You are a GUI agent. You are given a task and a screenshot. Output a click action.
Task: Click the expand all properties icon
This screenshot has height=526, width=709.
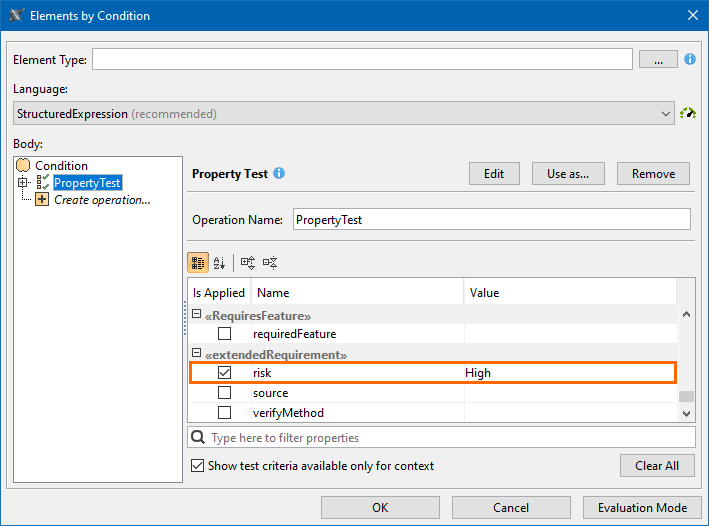[x=248, y=262]
